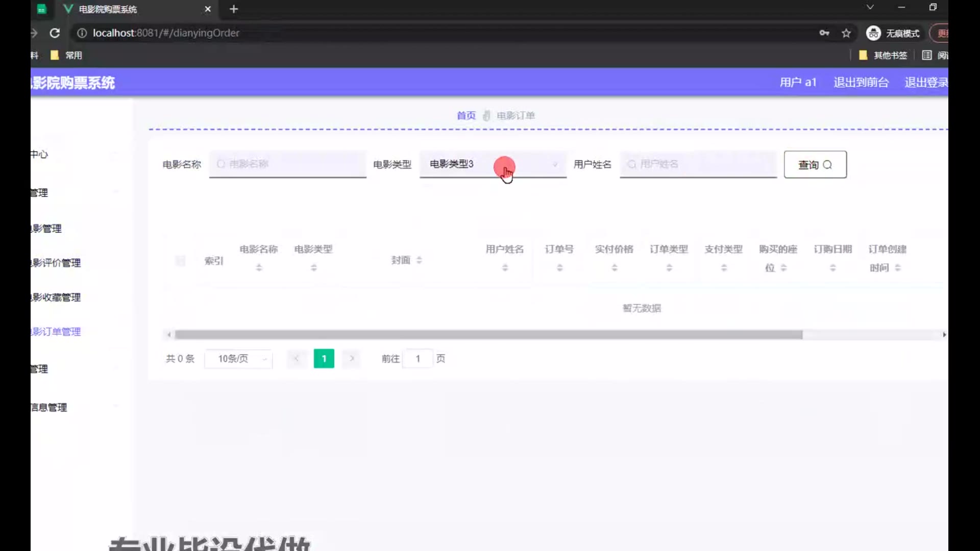Open the 10条/页 page size dropdown
The height and width of the screenshot is (551, 980).
238,359
